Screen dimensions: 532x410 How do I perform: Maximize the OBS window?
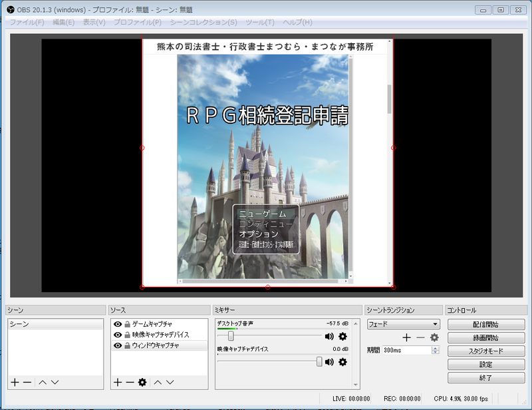[x=501, y=10]
